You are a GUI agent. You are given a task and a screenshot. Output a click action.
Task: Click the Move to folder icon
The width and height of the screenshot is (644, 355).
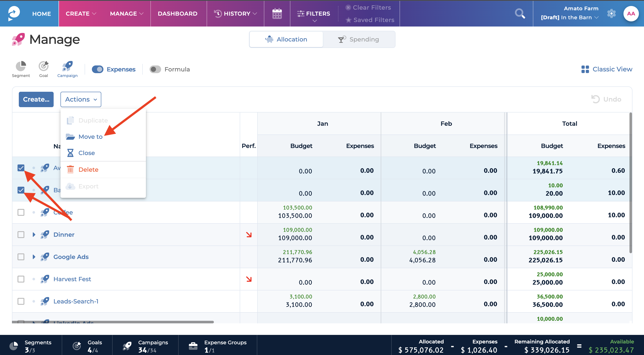[70, 137]
